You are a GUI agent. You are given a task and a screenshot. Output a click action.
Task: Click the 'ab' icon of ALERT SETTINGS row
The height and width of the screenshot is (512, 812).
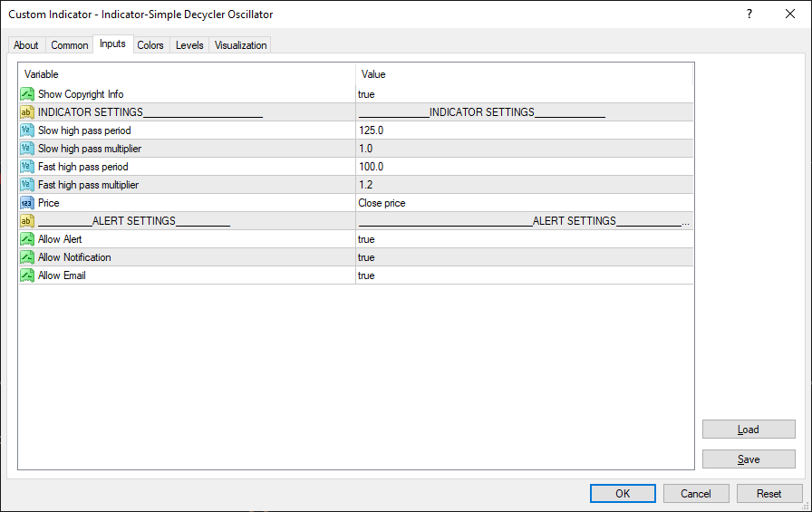click(27, 221)
